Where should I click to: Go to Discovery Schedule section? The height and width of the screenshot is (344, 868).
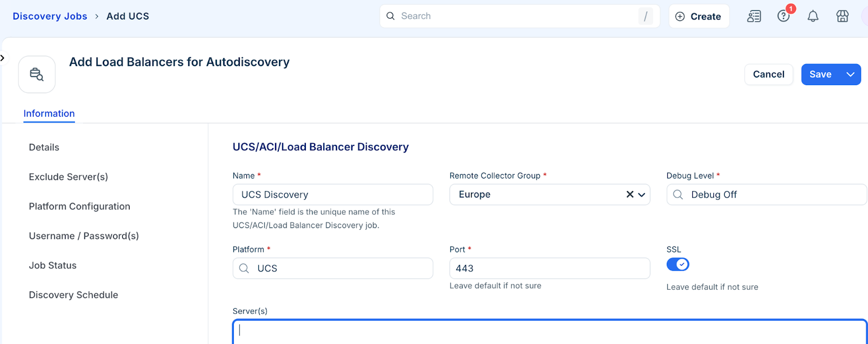click(73, 295)
